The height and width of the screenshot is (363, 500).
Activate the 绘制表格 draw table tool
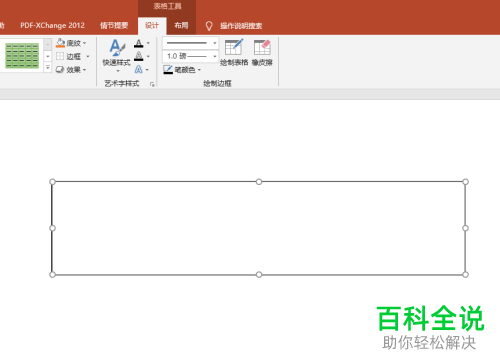(234, 52)
